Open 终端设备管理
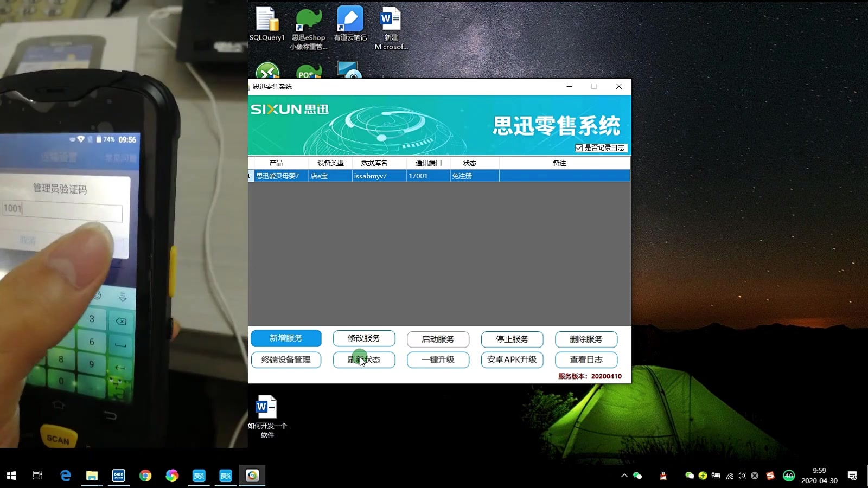The height and width of the screenshot is (488, 868). point(286,359)
